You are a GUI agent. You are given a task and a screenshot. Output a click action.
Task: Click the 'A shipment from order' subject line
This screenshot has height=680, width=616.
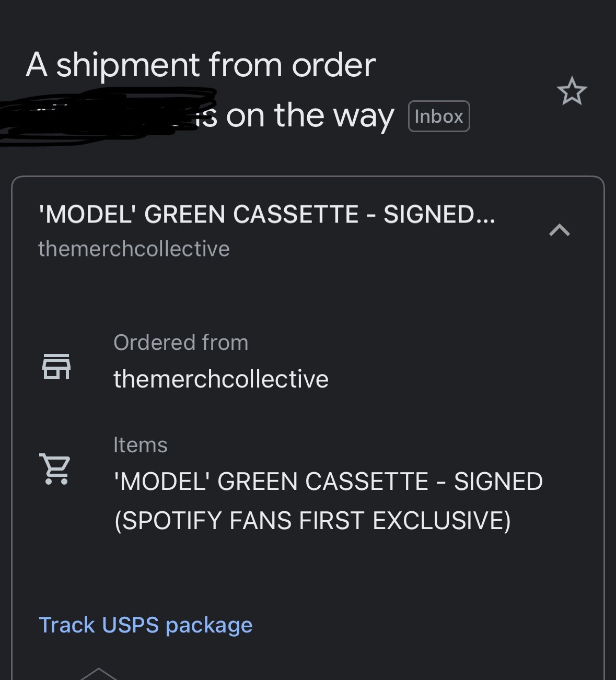[201, 65]
